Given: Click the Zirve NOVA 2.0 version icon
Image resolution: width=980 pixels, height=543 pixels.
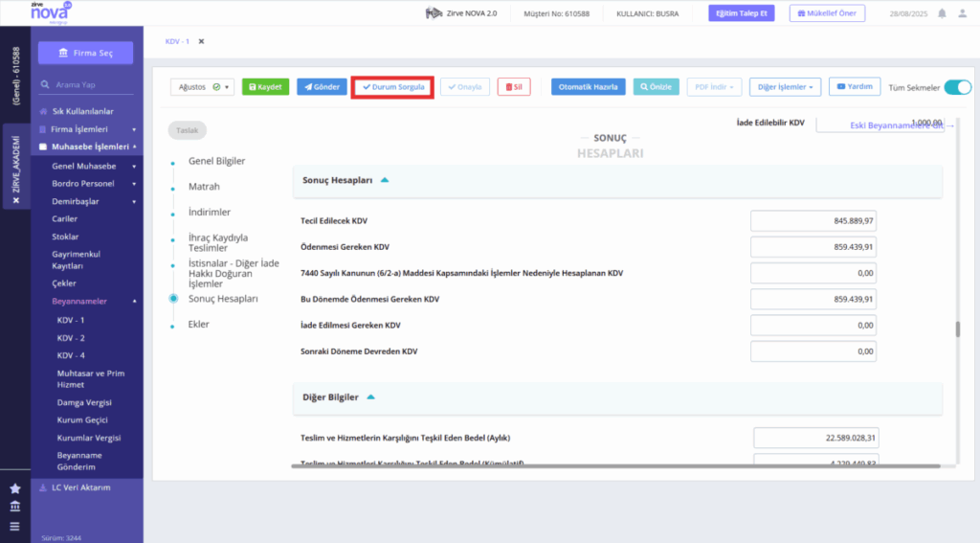Looking at the screenshot, I should point(434,13).
